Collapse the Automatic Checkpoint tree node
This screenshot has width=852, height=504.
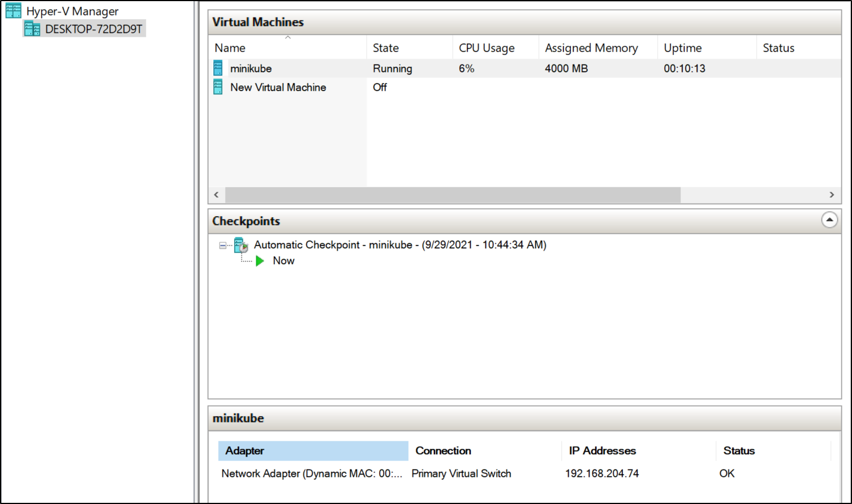(222, 245)
